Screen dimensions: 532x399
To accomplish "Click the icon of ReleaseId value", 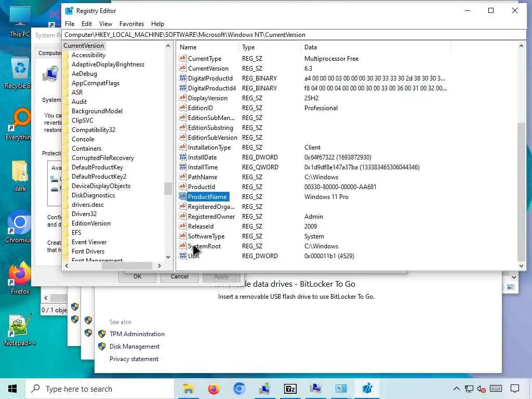I will tap(182, 226).
